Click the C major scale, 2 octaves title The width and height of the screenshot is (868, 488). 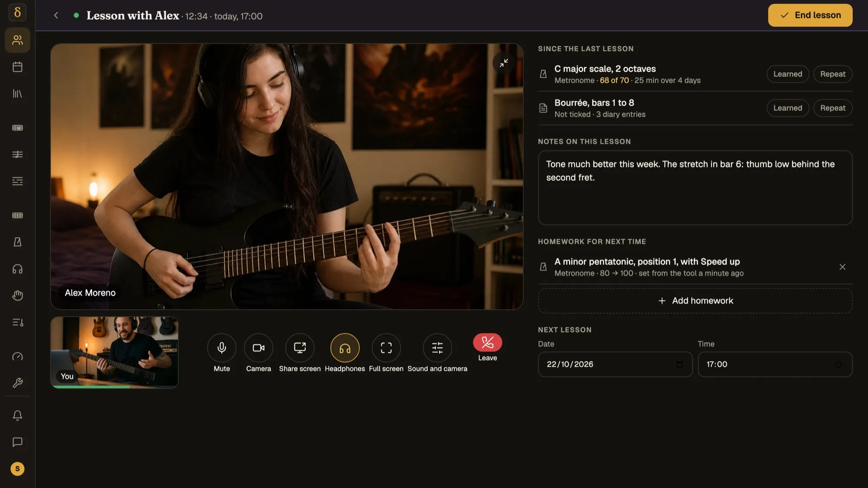tap(605, 69)
